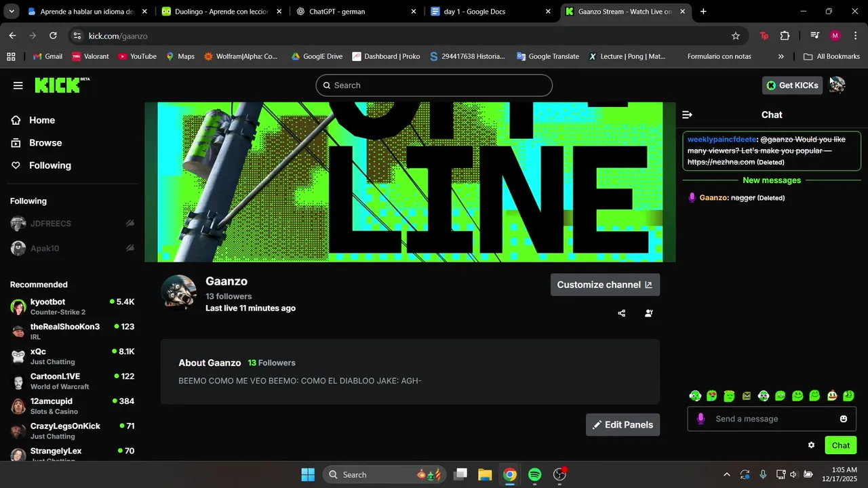Click Gaanzo's channel avatar

point(178,292)
